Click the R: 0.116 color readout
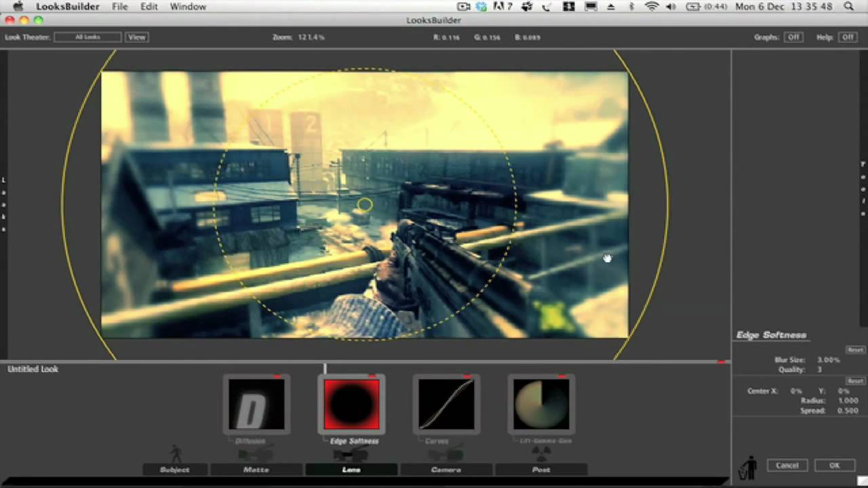Viewport: 868px width, 488px height. click(x=446, y=37)
